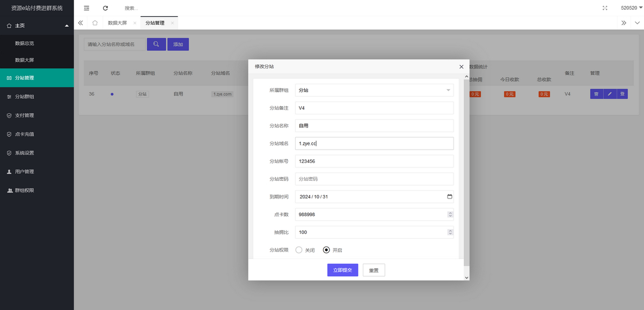This screenshot has height=310, width=644.
Task: Click the fullscreen icon in top bar
Action: 605,8
